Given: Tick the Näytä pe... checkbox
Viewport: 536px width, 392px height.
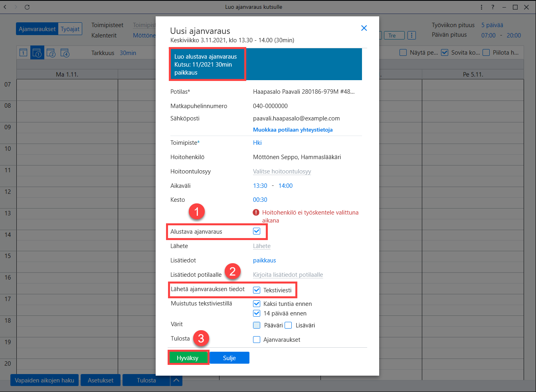Looking at the screenshot, I should (403, 52).
